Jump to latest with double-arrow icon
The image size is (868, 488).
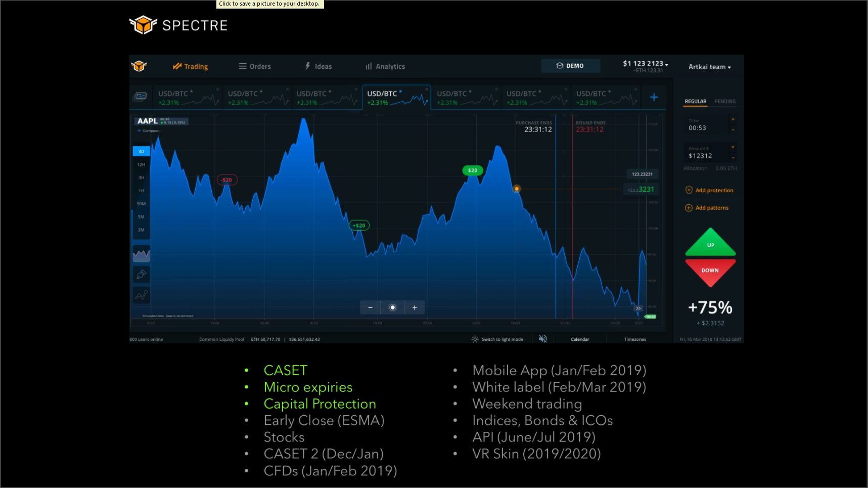pos(638,308)
